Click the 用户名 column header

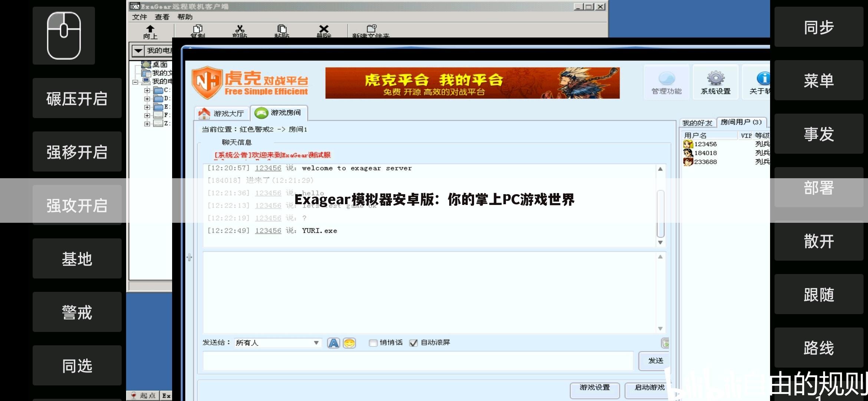(x=710, y=136)
